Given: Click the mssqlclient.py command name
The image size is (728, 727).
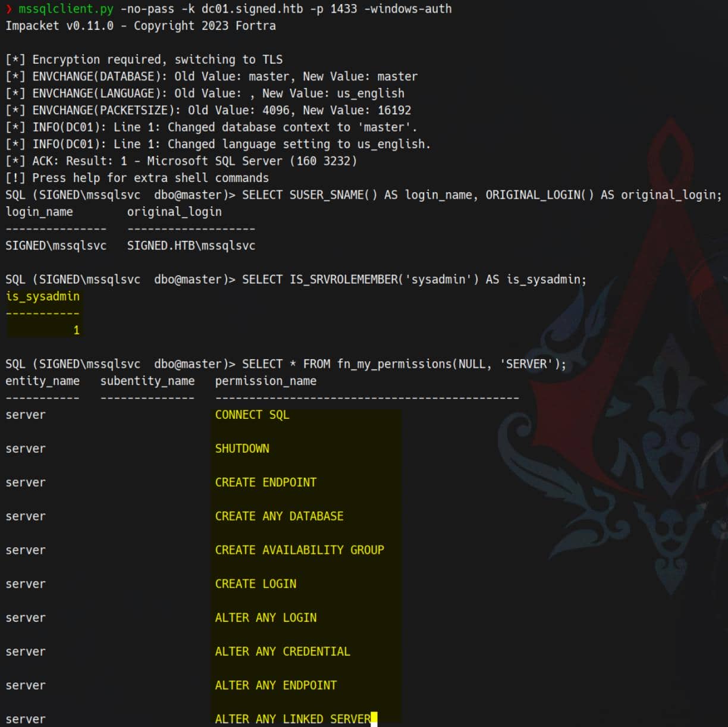Looking at the screenshot, I should pyautogui.click(x=65, y=9).
